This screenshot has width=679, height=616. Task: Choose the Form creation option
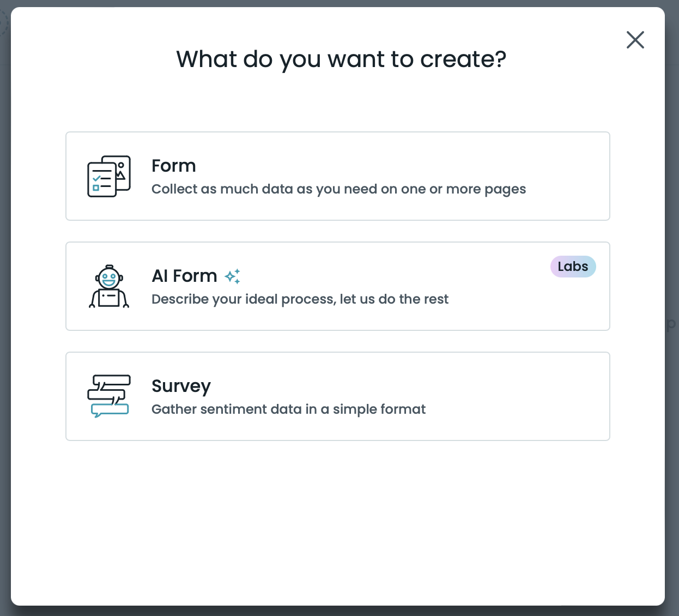point(338,176)
